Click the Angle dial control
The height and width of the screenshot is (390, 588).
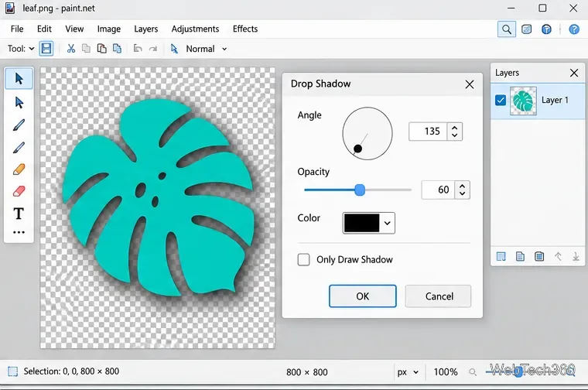pos(367,134)
